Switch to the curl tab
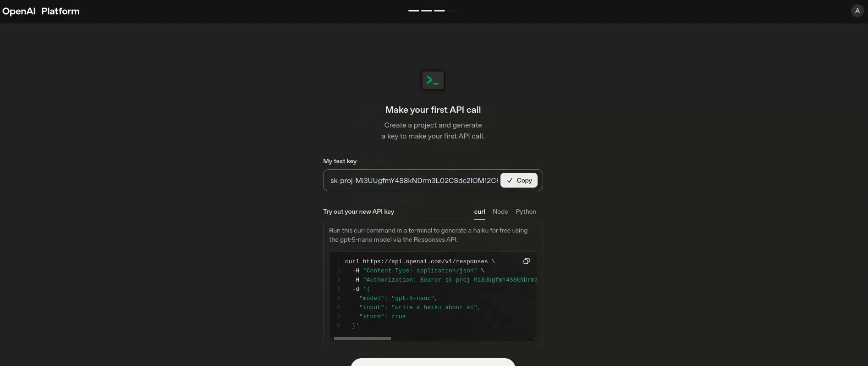 point(479,211)
